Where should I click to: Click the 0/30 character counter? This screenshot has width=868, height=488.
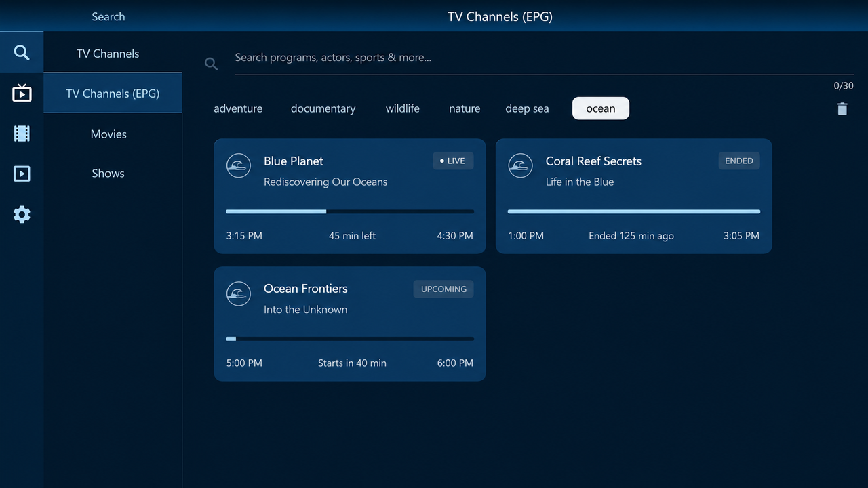[x=844, y=86]
